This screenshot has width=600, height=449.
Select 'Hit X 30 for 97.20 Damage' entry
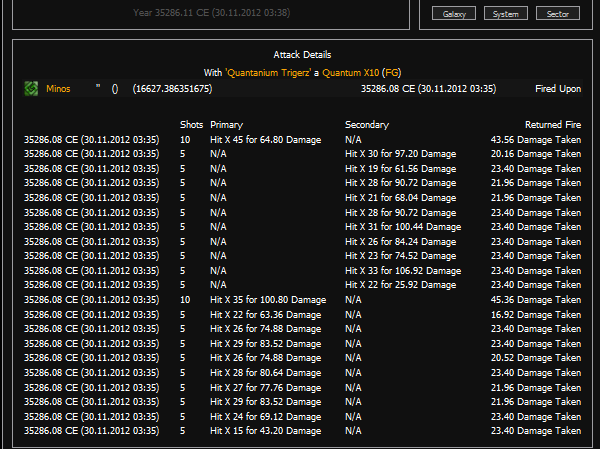[x=401, y=154]
